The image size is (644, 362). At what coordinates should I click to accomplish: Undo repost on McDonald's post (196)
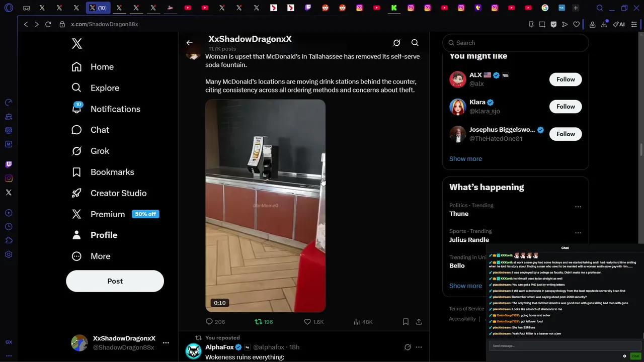264,322
